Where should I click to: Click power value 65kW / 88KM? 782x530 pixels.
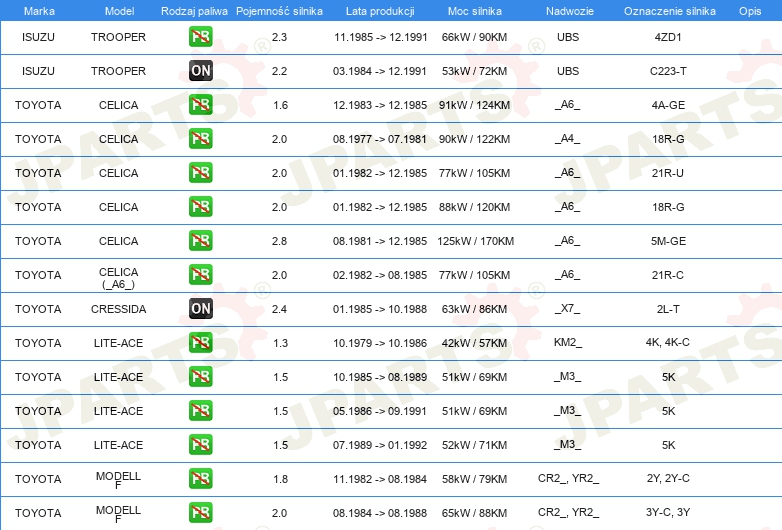click(474, 513)
